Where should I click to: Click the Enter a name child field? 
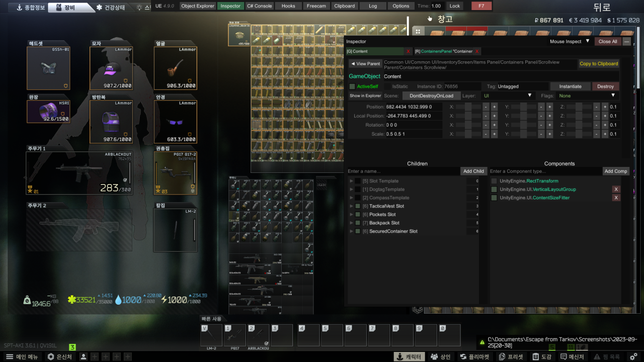404,171
